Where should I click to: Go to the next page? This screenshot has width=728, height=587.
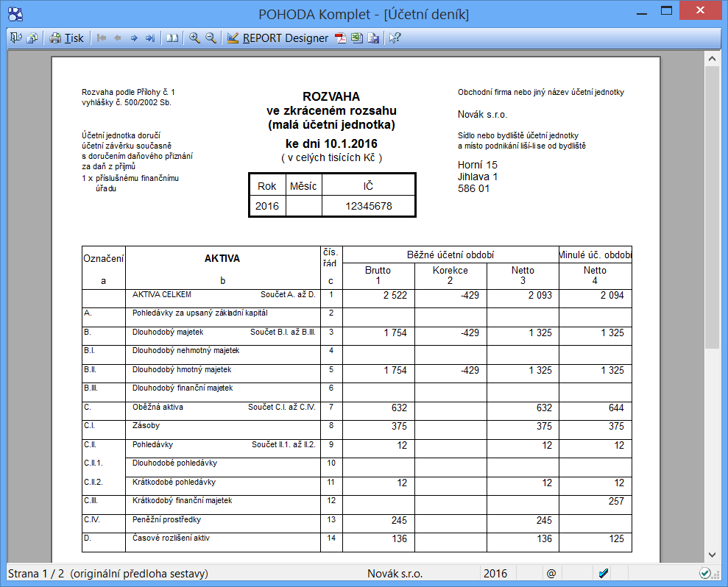134,38
